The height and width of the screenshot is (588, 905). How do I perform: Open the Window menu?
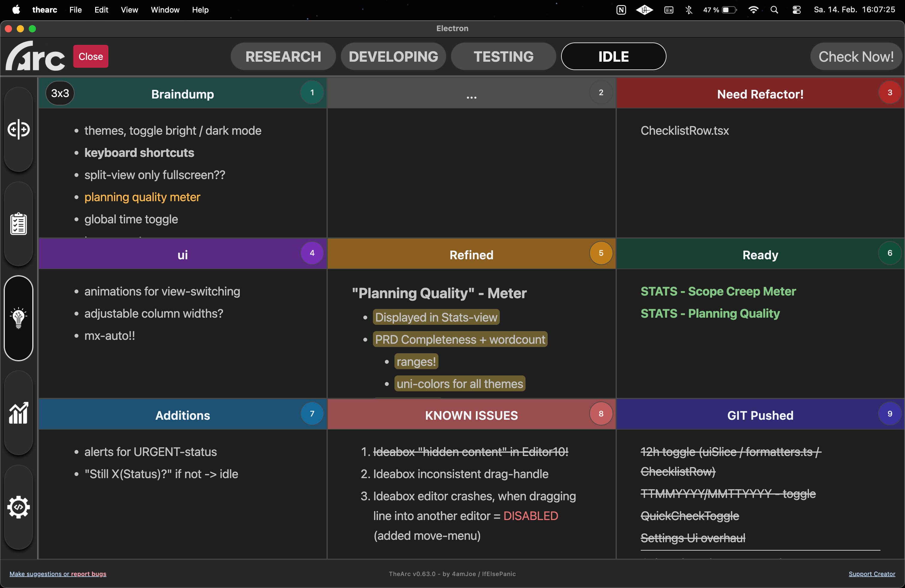tap(165, 10)
